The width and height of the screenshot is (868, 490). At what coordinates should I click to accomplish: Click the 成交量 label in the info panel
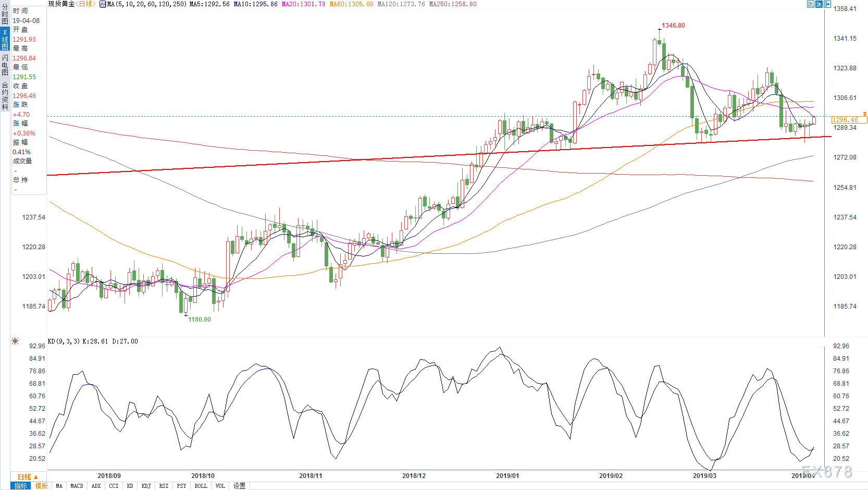coord(22,161)
